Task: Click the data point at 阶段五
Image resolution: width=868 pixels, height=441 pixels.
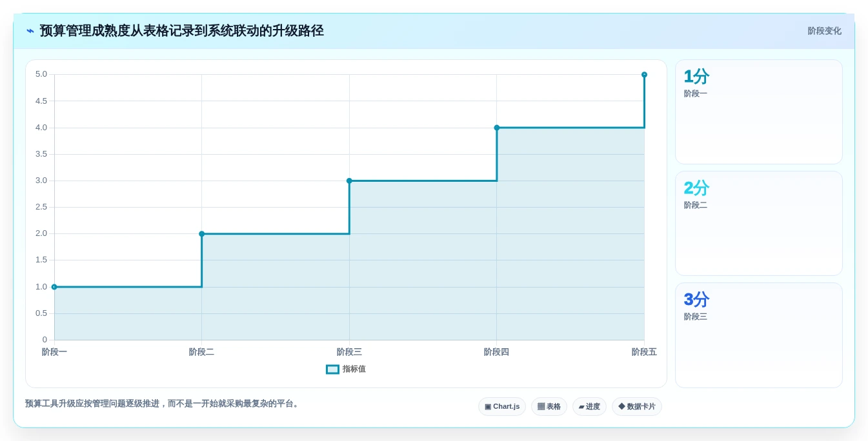Action: 644,75
